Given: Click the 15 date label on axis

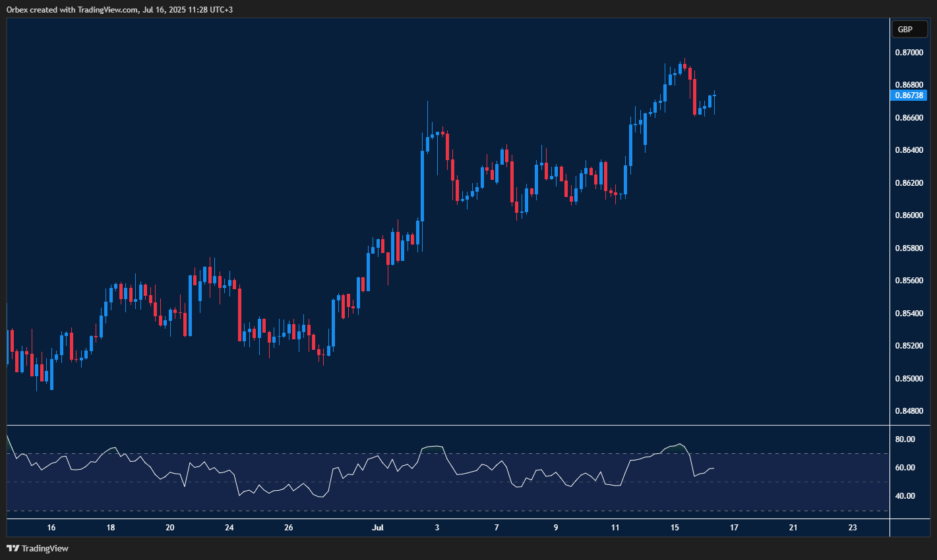Looking at the screenshot, I should point(675,528).
